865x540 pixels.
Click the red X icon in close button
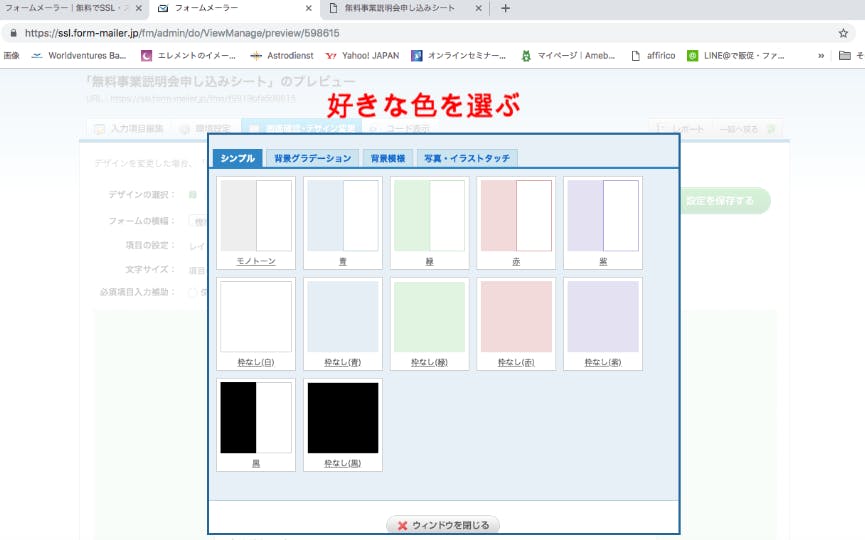402,526
